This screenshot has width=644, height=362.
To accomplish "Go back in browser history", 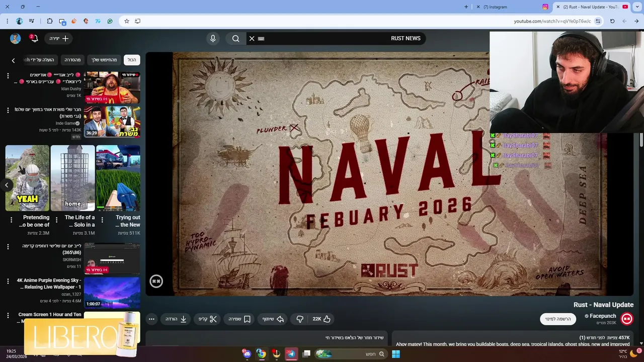I will tap(636, 21).
